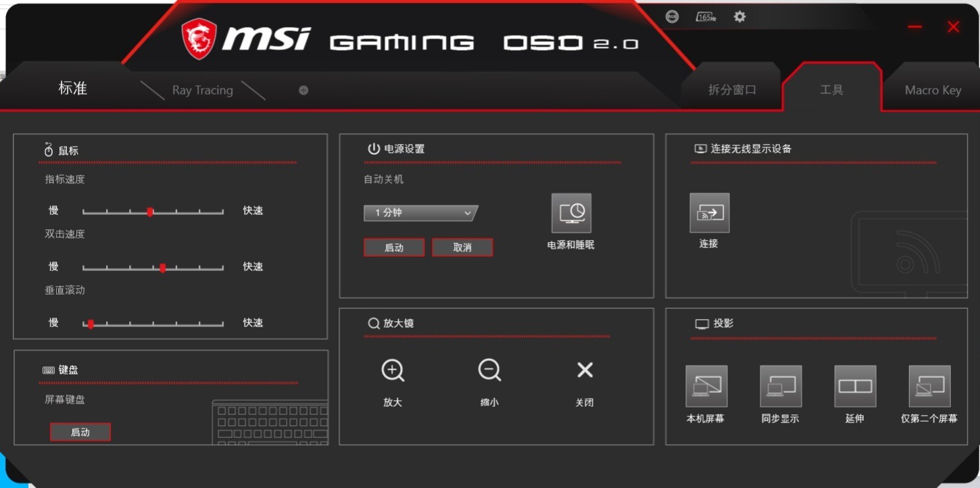Click the 投影 section heading

(723, 323)
